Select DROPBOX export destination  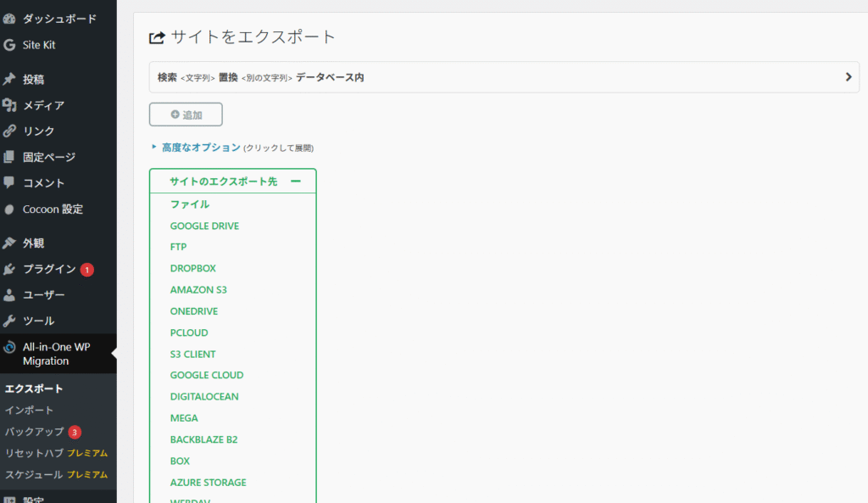coord(192,268)
